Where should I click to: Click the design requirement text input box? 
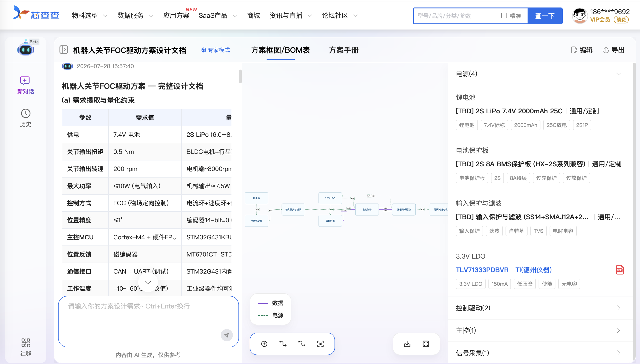149,322
